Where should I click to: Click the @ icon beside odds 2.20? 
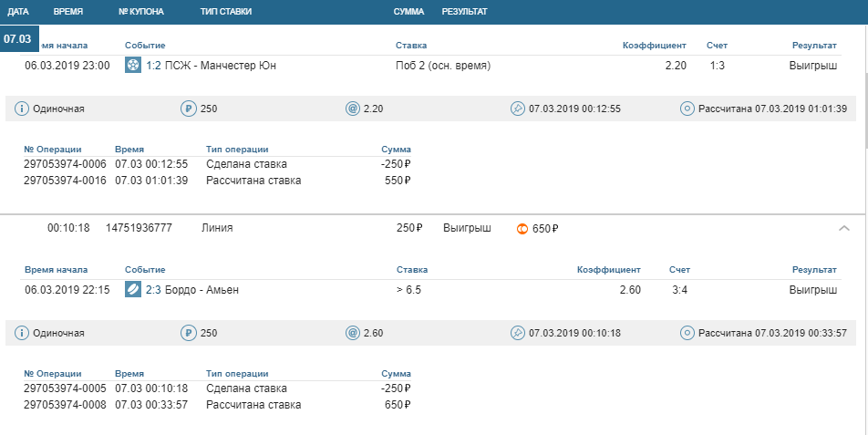(x=353, y=109)
